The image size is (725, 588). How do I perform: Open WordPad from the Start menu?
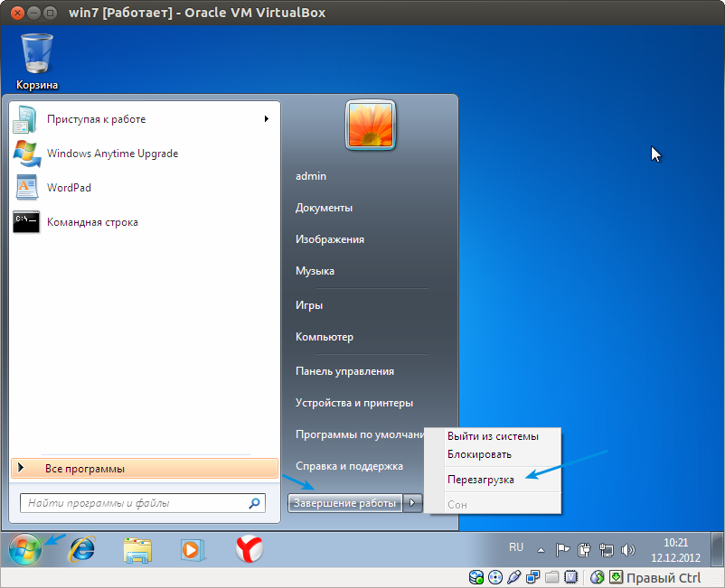click(x=145, y=188)
